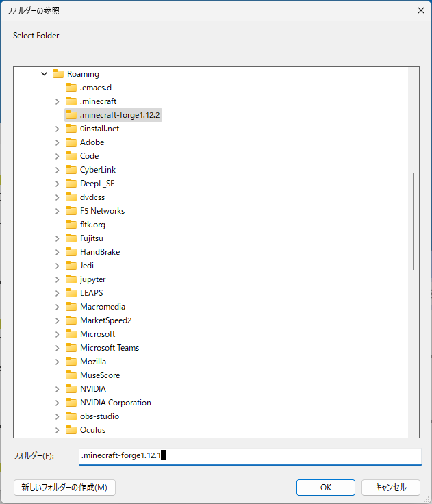Image resolution: width=432 pixels, height=504 pixels.
Task: Expand the HandBrake folder chevron
Action: (x=58, y=252)
